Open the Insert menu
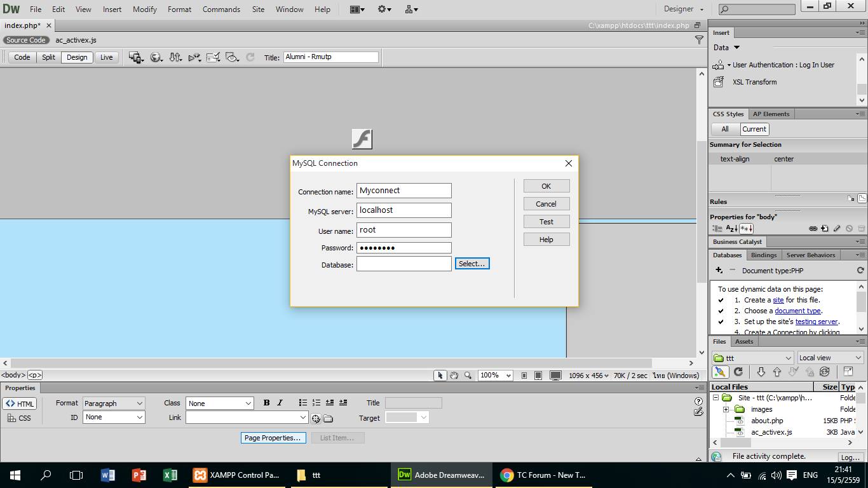Image resolution: width=868 pixels, height=488 pixels. tap(112, 10)
